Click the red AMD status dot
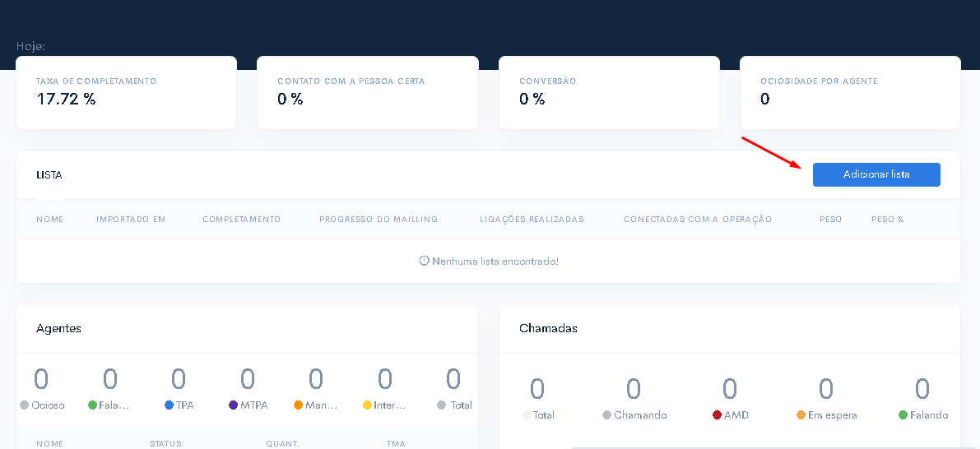 [x=717, y=415]
